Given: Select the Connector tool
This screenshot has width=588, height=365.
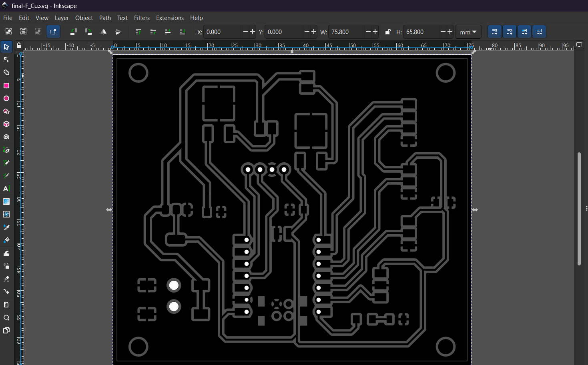Looking at the screenshot, I should [6, 292].
